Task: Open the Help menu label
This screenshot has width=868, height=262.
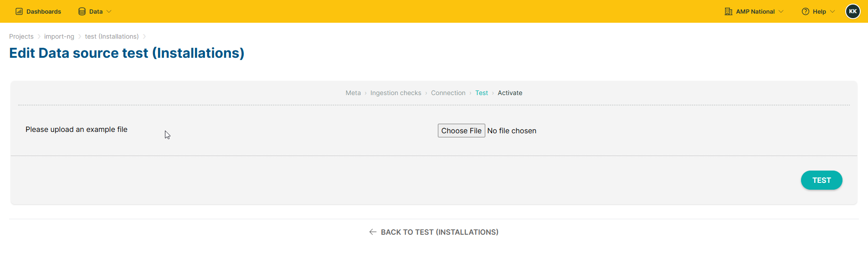Action: (x=819, y=11)
